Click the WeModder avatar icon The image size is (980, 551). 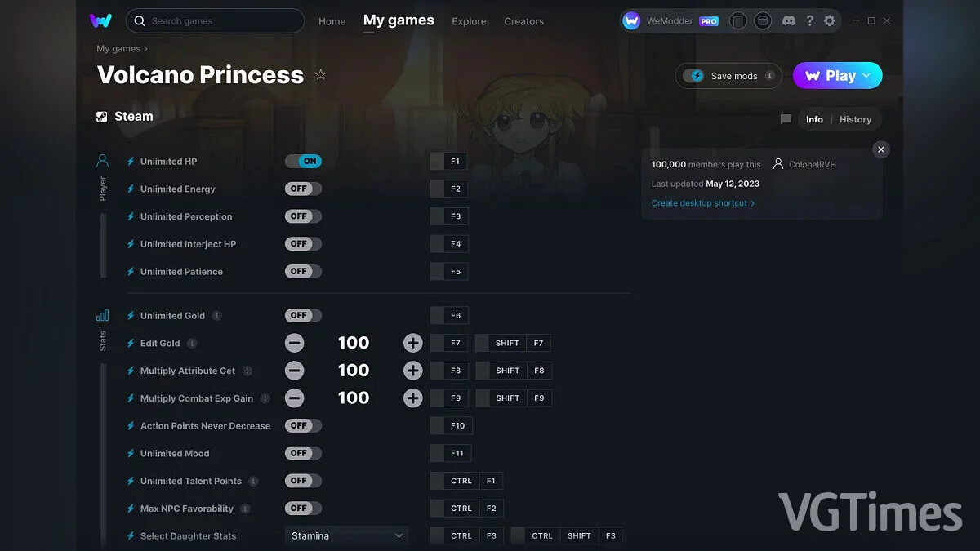(631, 20)
